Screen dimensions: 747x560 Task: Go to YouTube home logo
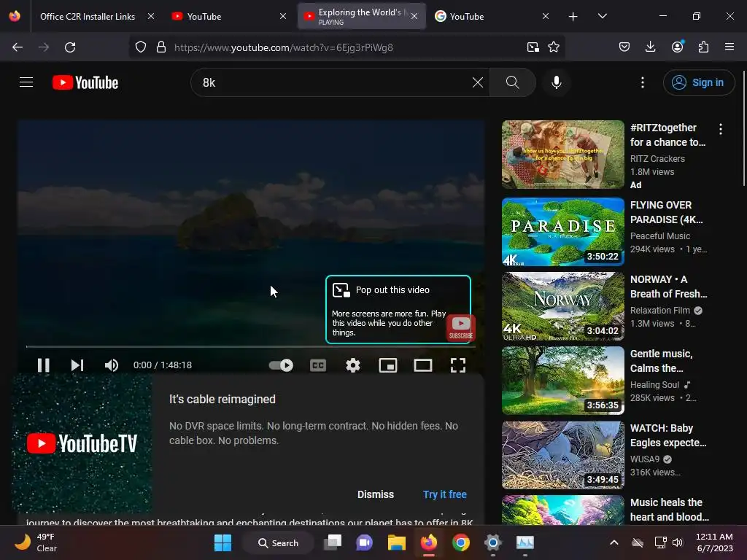click(x=85, y=82)
